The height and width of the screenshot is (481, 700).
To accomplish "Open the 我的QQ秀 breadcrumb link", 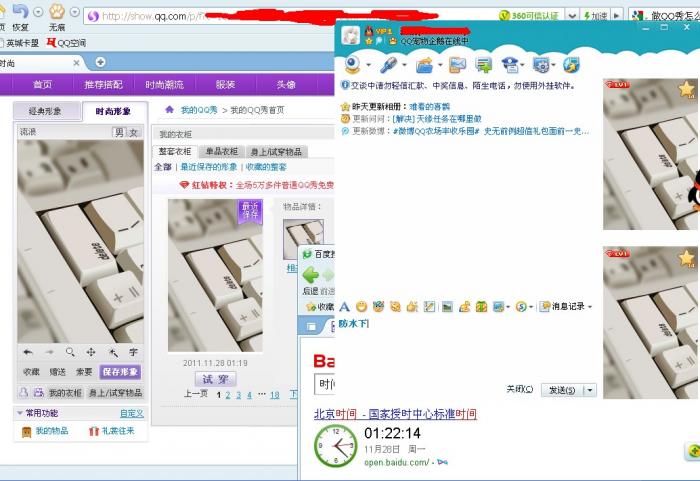I will pyautogui.click(x=199, y=110).
